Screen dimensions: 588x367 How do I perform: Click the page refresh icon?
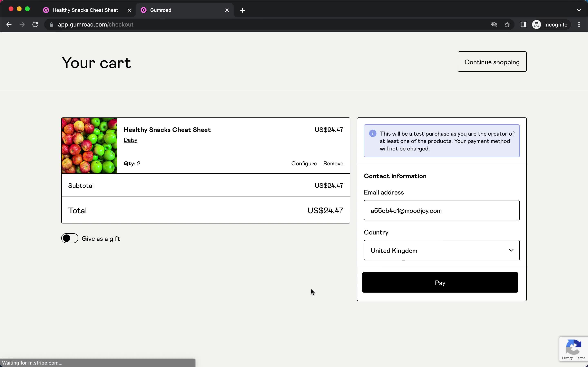click(x=36, y=24)
